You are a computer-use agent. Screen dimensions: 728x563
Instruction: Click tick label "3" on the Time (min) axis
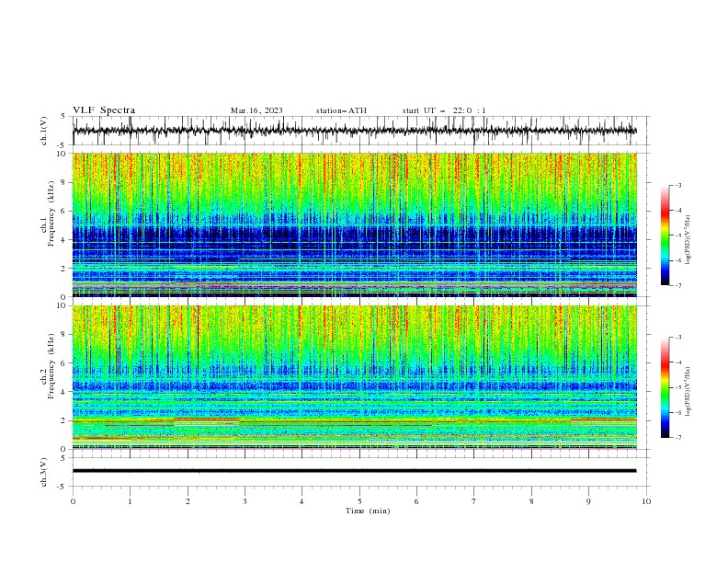coord(245,501)
